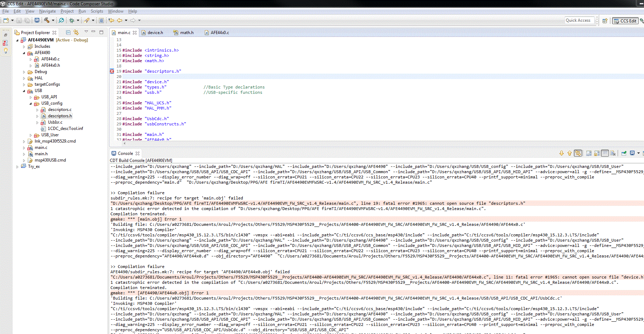Click Pin Console icon
This screenshot has height=334, width=644.
click(x=624, y=153)
